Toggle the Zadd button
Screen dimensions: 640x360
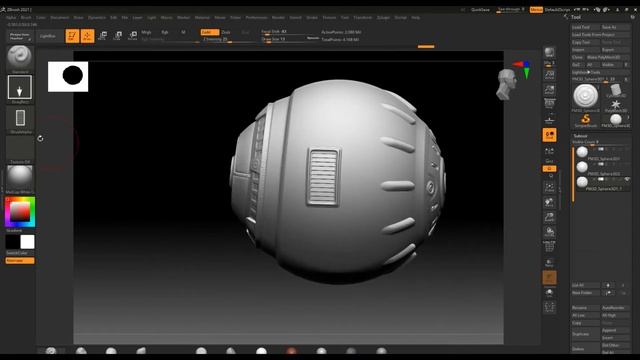[x=210, y=32]
